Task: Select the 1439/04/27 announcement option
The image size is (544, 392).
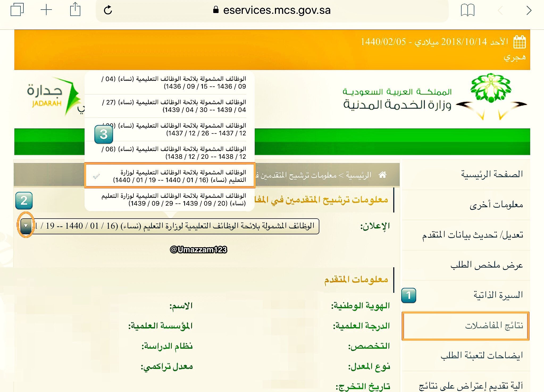Action: [170, 106]
